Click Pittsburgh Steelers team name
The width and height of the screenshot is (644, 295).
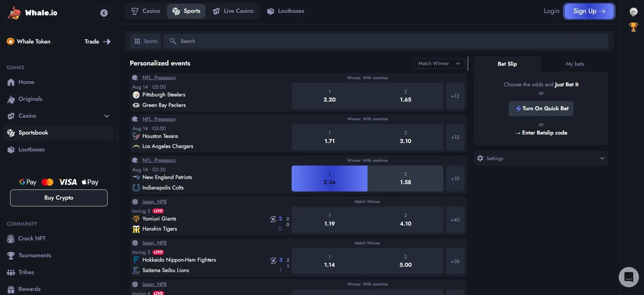click(x=164, y=95)
